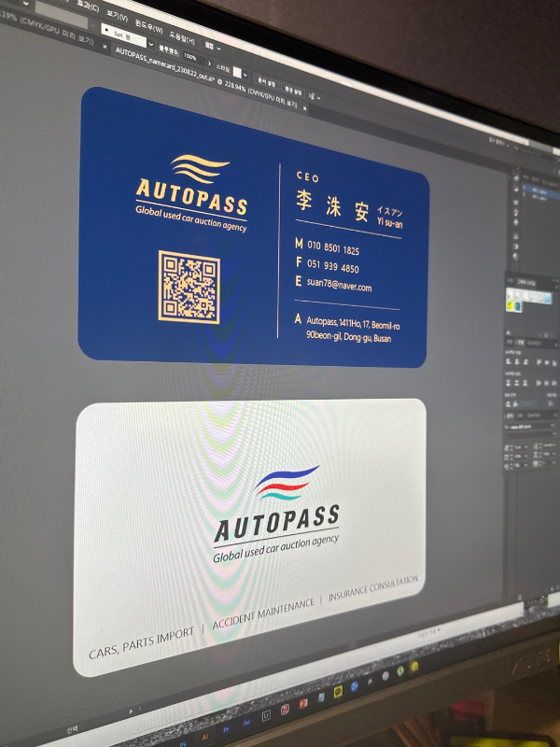Switch to the first document tab at 19%
The height and width of the screenshot is (747, 560).
[47, 27]
